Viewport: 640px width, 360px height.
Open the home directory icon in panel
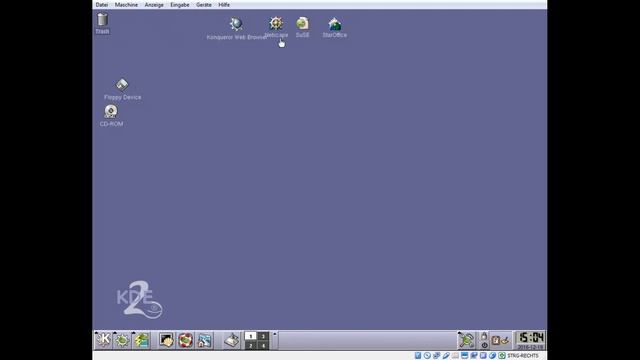pyautogui.click(x=204, y=340)
